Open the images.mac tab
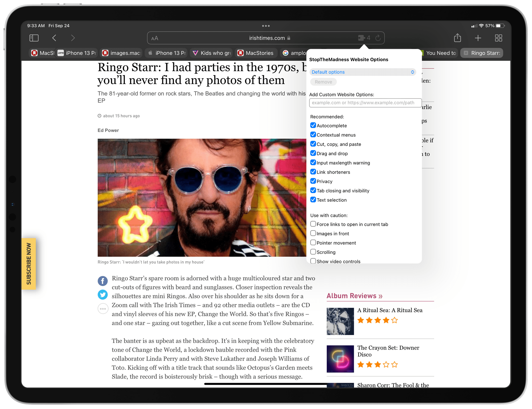The width and height of the screenshot is (532, 409). (122, 53)
